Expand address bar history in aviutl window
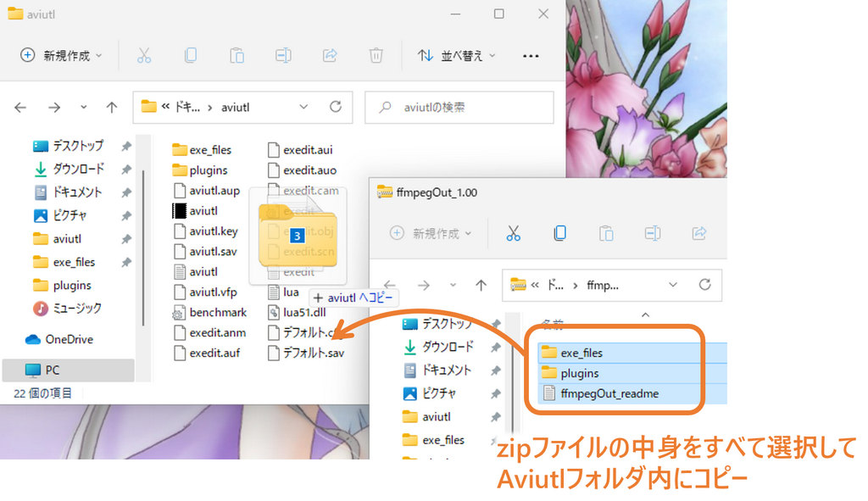Viewport: 868px width, 501px height. pos(303,107)
